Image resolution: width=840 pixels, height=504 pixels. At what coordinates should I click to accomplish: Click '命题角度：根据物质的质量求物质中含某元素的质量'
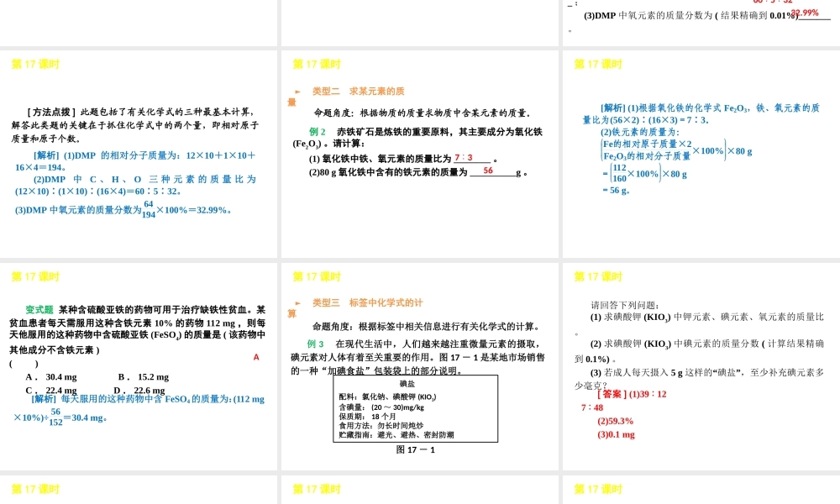pos(423,113)
